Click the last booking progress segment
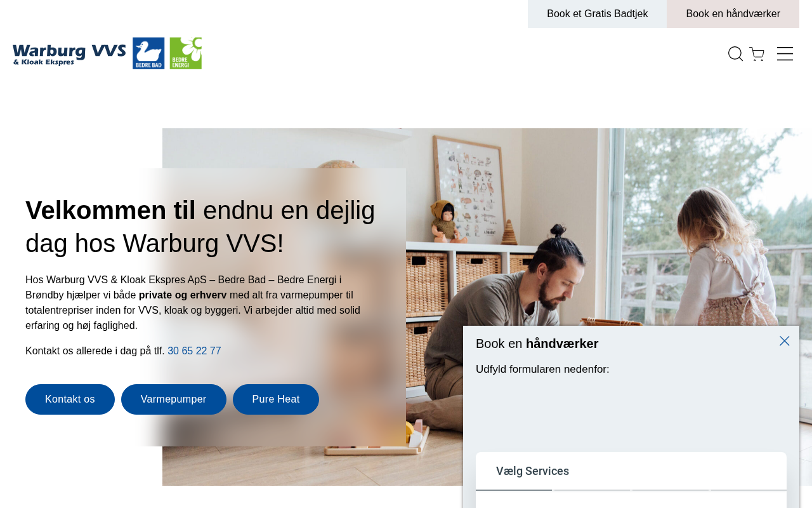The height and width of the screenshot is (508, 812). pos(749,490)
